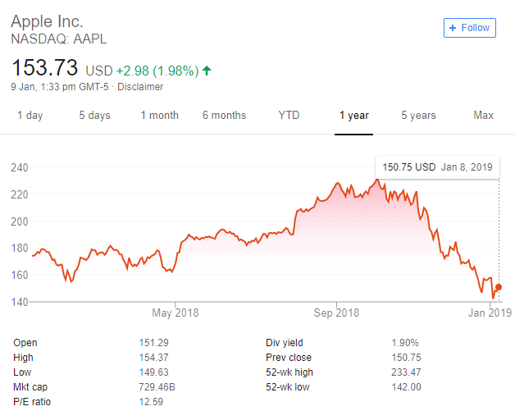Select the 6 months tab
The width and height of the screenshot is (515, 420).
(225, 116)
